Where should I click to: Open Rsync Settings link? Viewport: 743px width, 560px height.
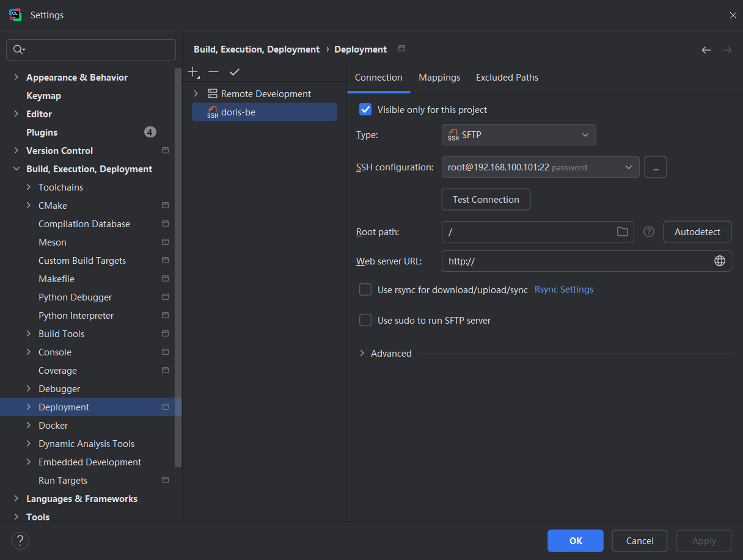click(564, 289)
